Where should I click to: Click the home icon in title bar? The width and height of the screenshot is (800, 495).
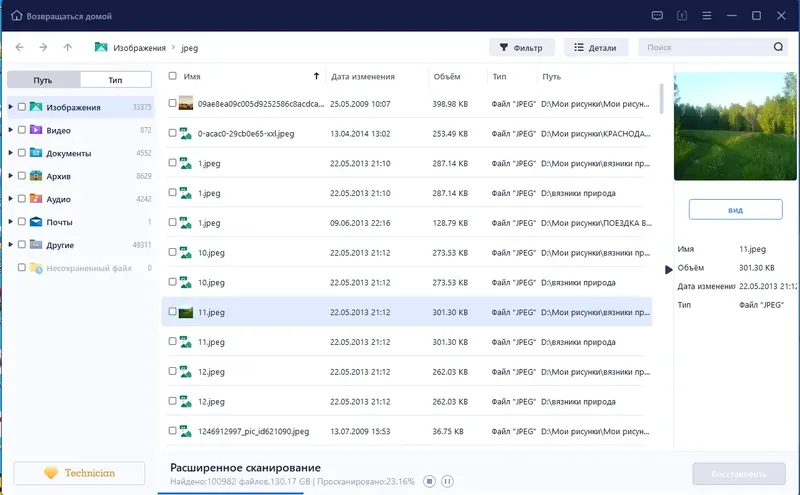click(x=16, y=16)
